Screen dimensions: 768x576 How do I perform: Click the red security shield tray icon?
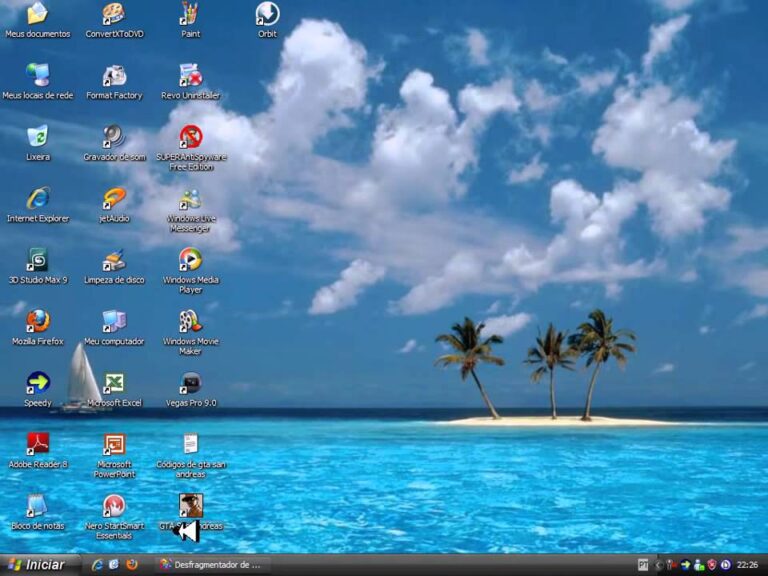tap(712, 565)
